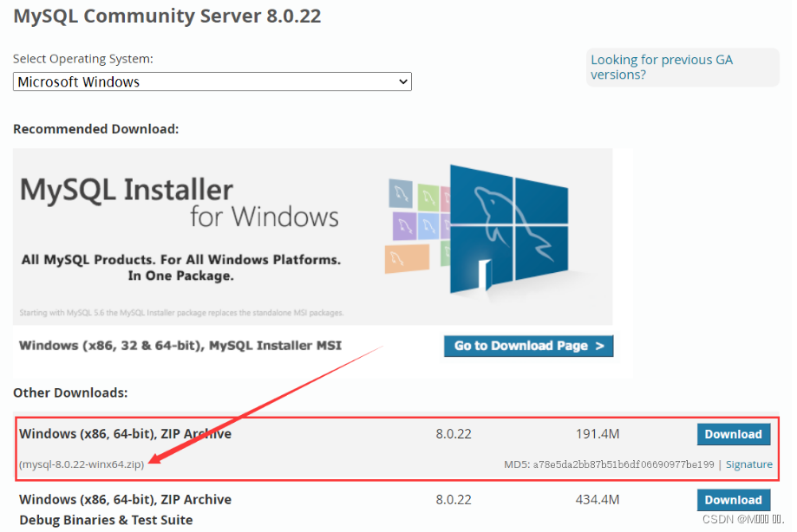
Task: Click the file name (mysql-8.0.22-winx64.zip)
Action: click(x=82, y=464)
